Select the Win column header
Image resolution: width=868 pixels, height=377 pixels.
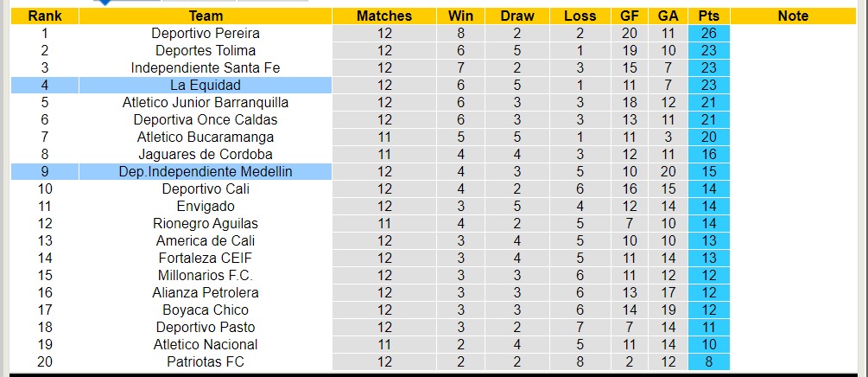coord(460,16)
